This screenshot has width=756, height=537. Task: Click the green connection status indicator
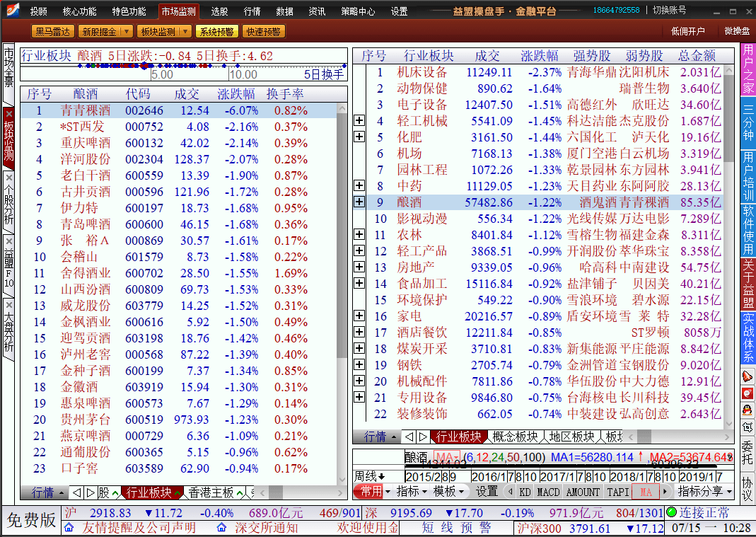(x=671, y=512)
